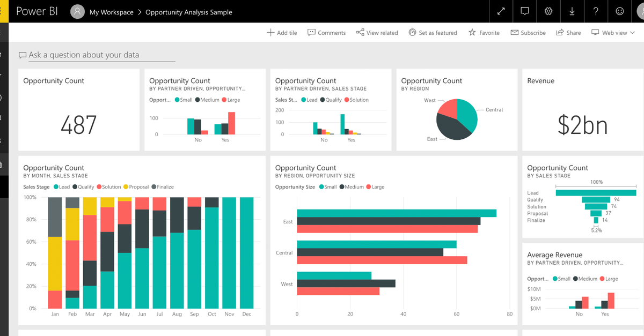Open notifications via the speech bubble icon in the header

pos(524,11)
